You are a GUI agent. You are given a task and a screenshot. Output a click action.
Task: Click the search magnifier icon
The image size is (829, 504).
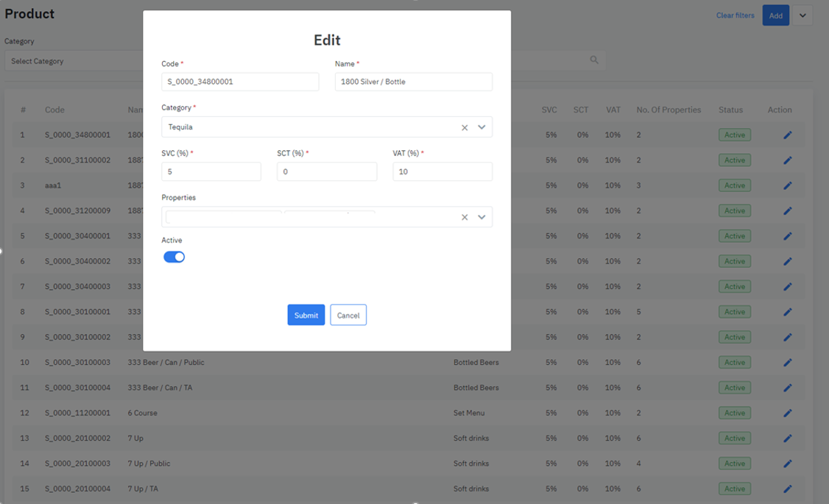594,60
